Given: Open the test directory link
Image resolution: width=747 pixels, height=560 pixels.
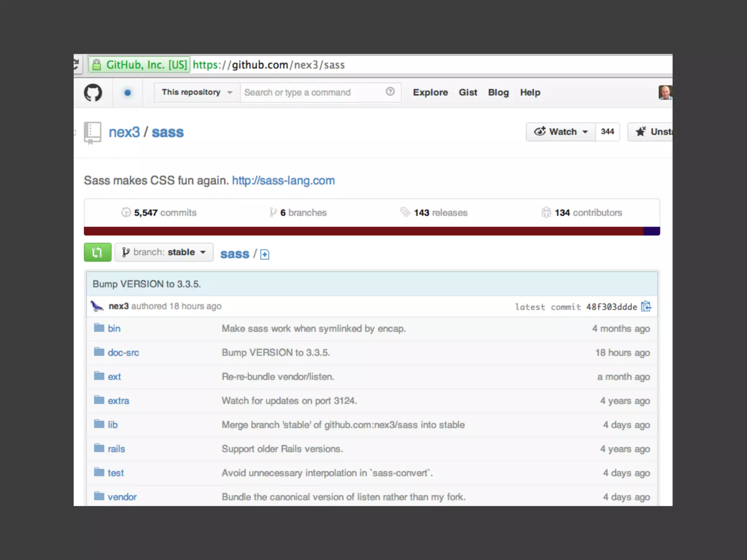Looking at the screenshot, I should tap(116, 473).
